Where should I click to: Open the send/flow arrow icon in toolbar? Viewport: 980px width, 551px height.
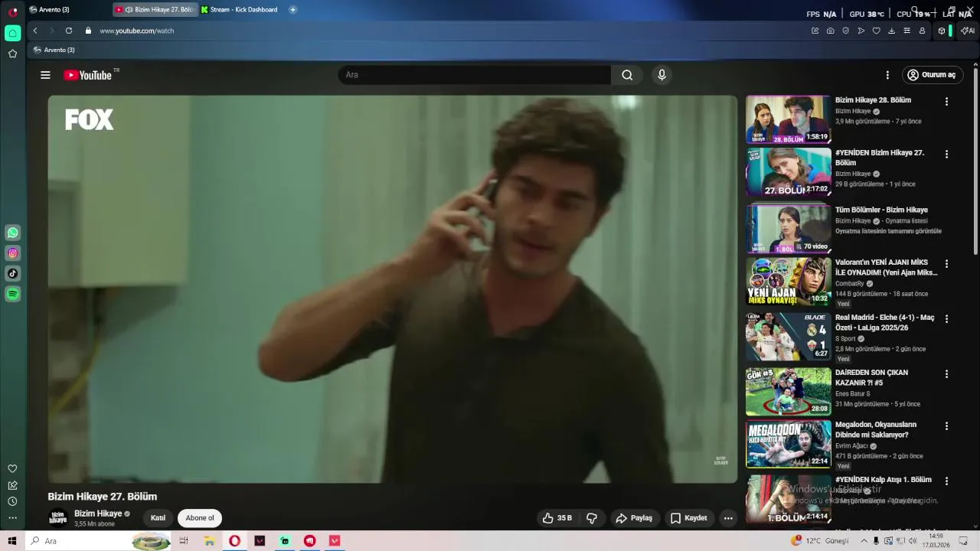point(861,31)
